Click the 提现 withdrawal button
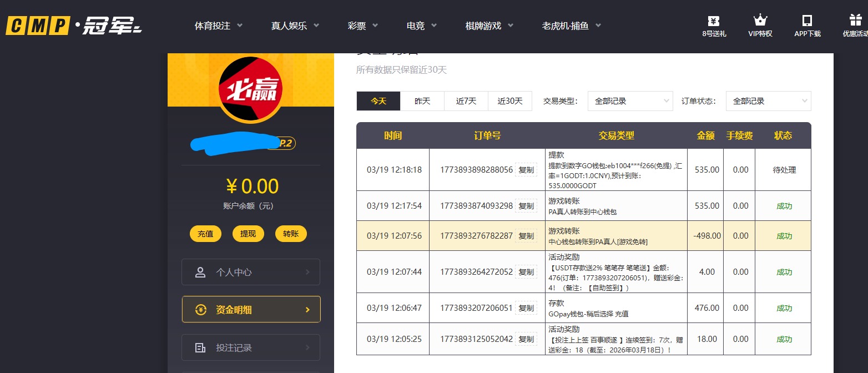 click(x=248, y=234)
